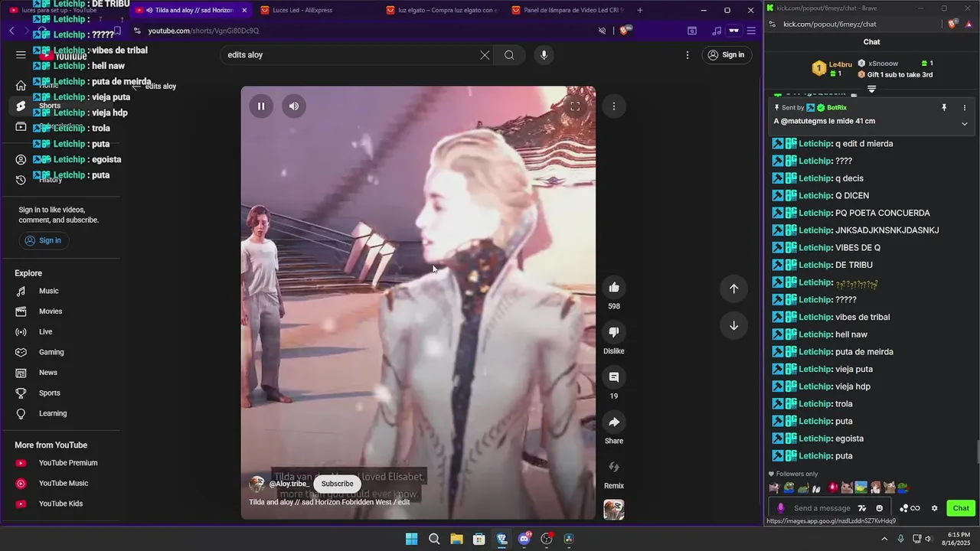Click the green Chat send button

point(961,508)
